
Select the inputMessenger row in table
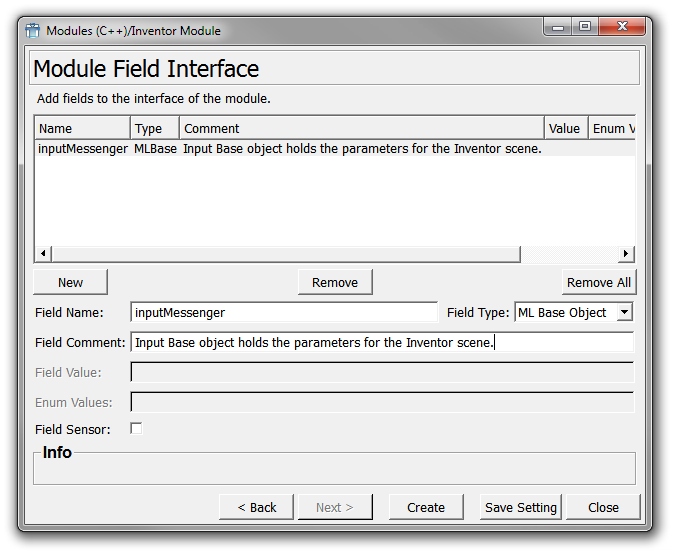83,149
